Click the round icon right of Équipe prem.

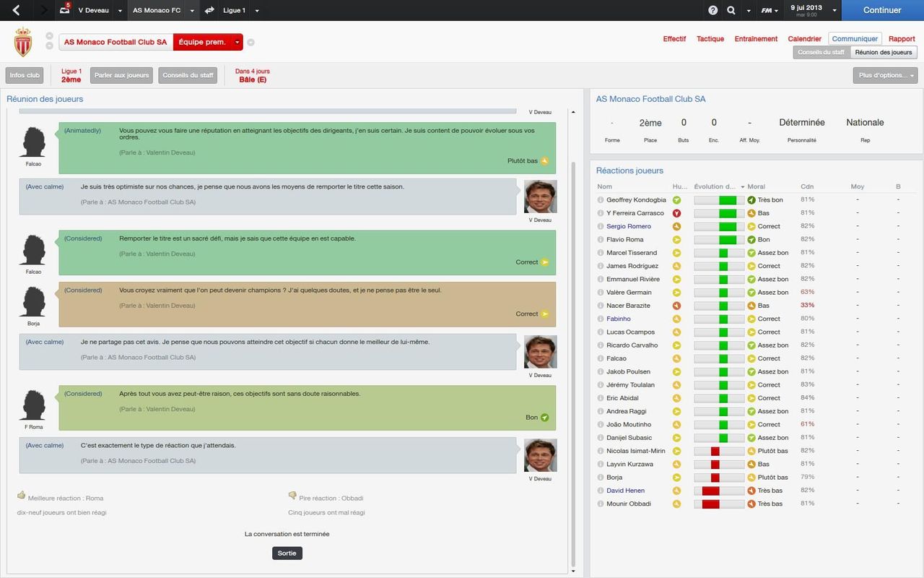coord(250,42)
